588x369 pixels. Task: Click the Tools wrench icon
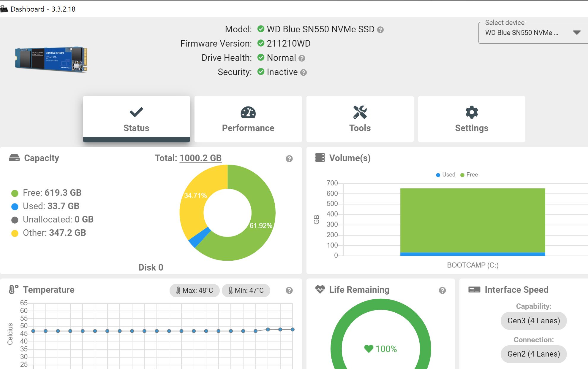[x=360, y=112]
